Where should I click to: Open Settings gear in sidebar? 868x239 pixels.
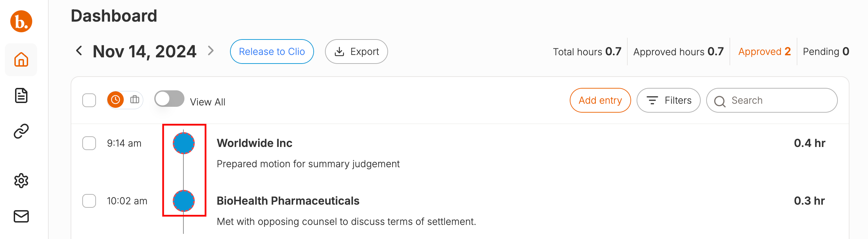21,181
